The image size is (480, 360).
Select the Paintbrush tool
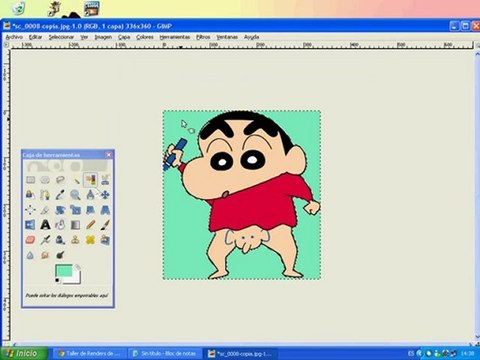point(105,225)
